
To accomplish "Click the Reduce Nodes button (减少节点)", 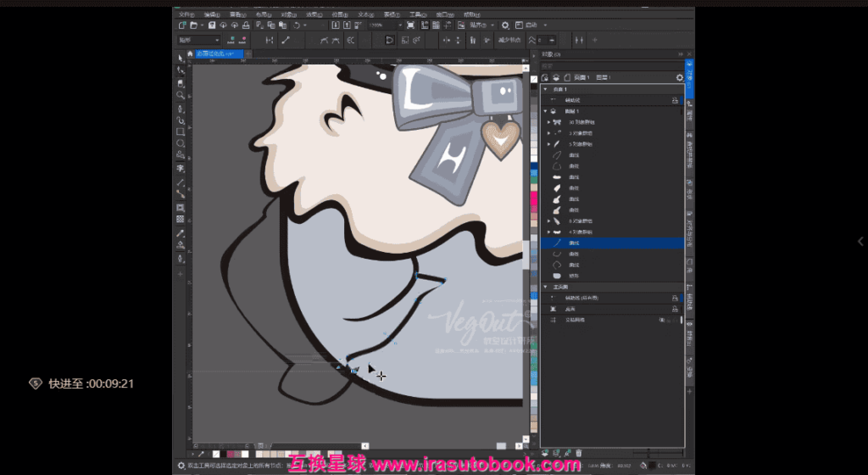I will [510, 40].
